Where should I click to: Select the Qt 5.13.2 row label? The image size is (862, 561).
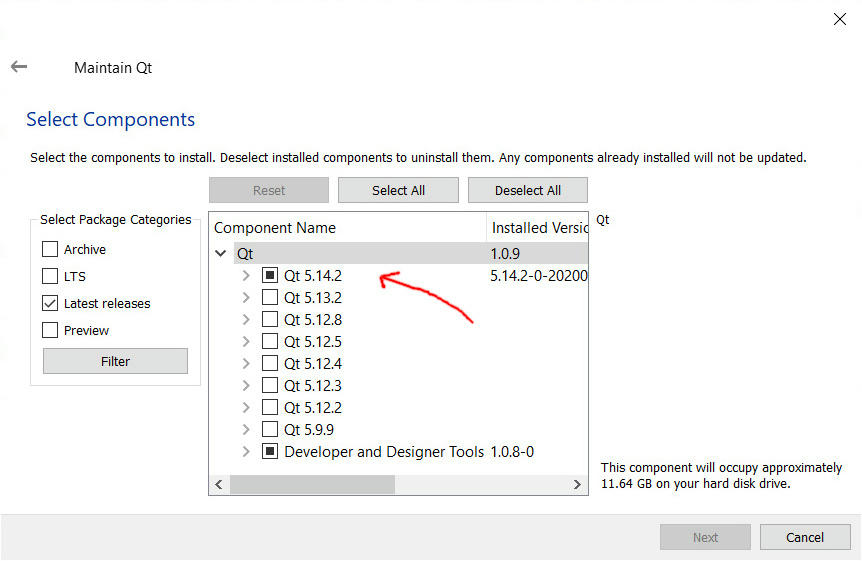click(x=313, y=298)
